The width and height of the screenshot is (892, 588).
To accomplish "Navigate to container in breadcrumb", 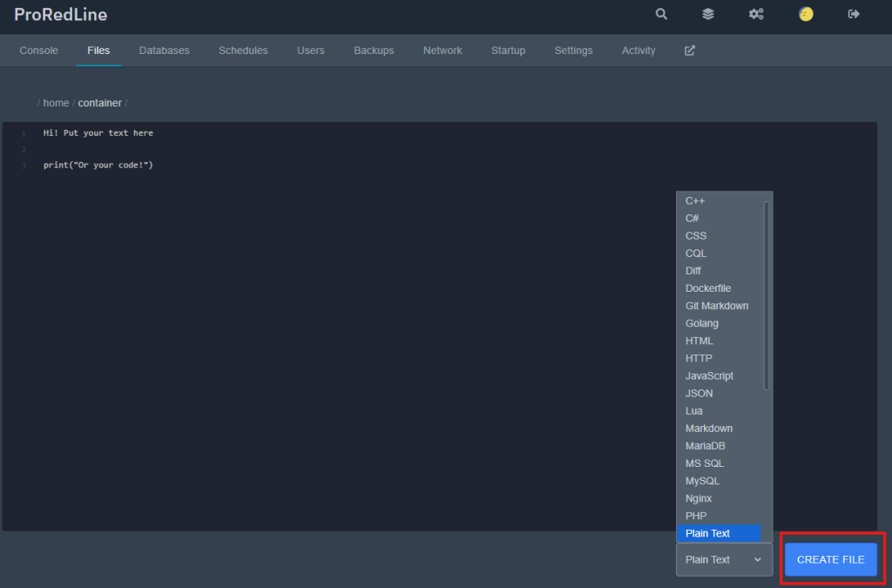I will tap(99, 103).
